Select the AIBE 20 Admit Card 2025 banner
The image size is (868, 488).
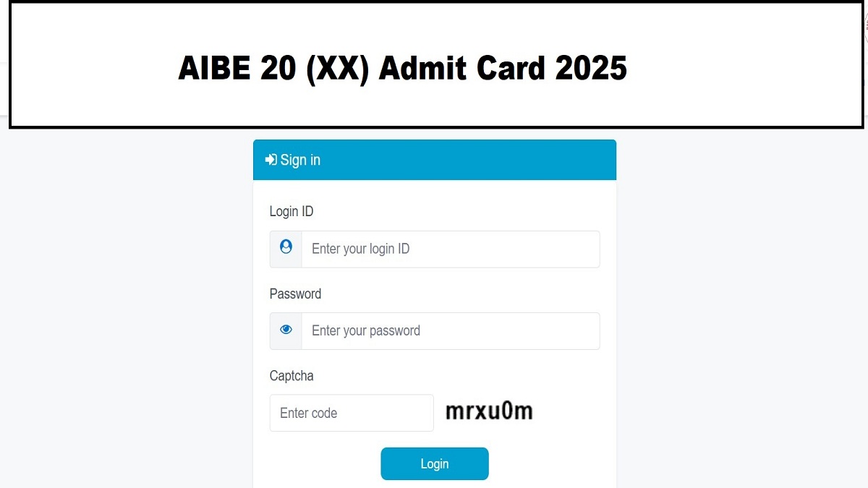402,67
